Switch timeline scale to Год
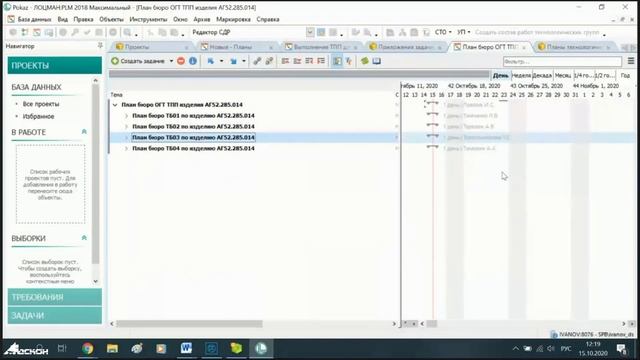640x360 pixels. (x=625, y=76)
